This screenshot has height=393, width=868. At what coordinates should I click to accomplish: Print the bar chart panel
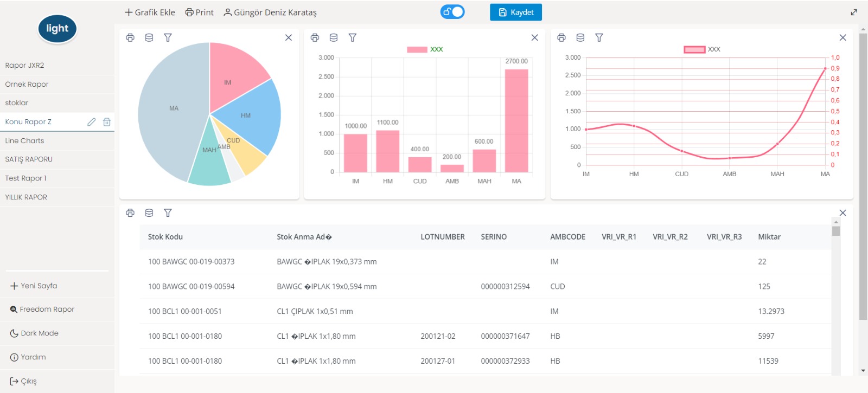315,37
